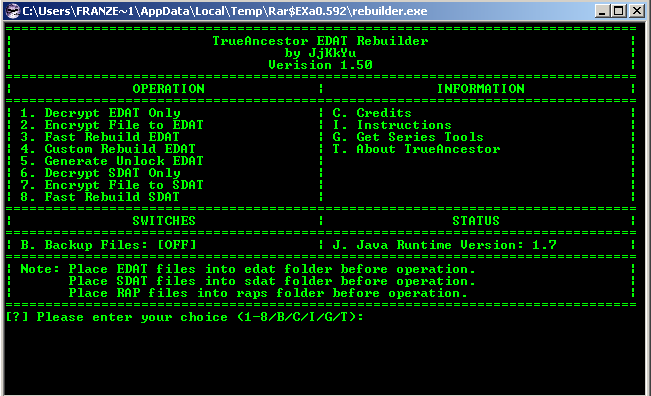Maximize the rebuilder.exe console window
This screenshot has width=651, height=396.
click(619, 11)
